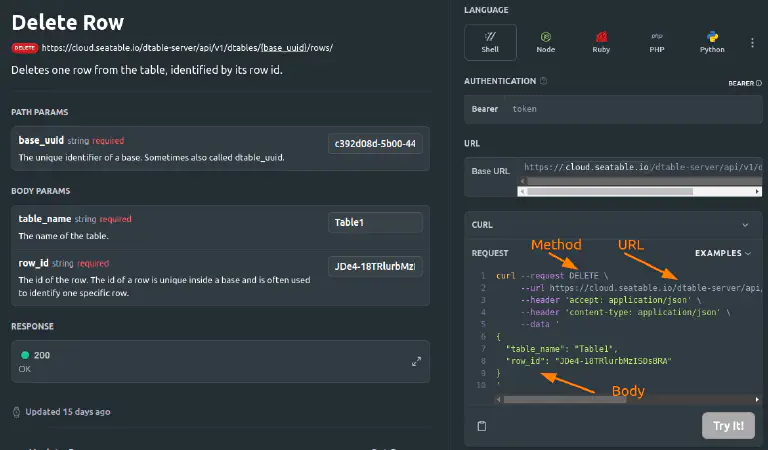768x450 pixels.
Task: Open the more languages three-dot menu
Action: click(x=752, y=43)
